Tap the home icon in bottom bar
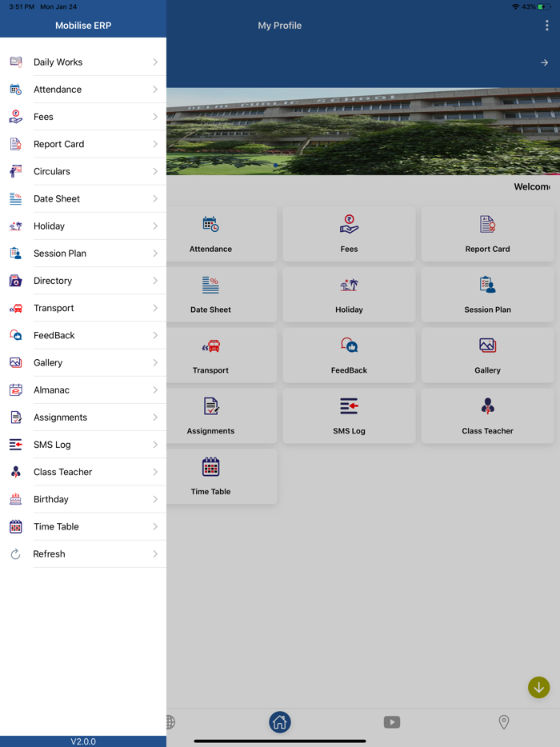 (x=280, y=722)
